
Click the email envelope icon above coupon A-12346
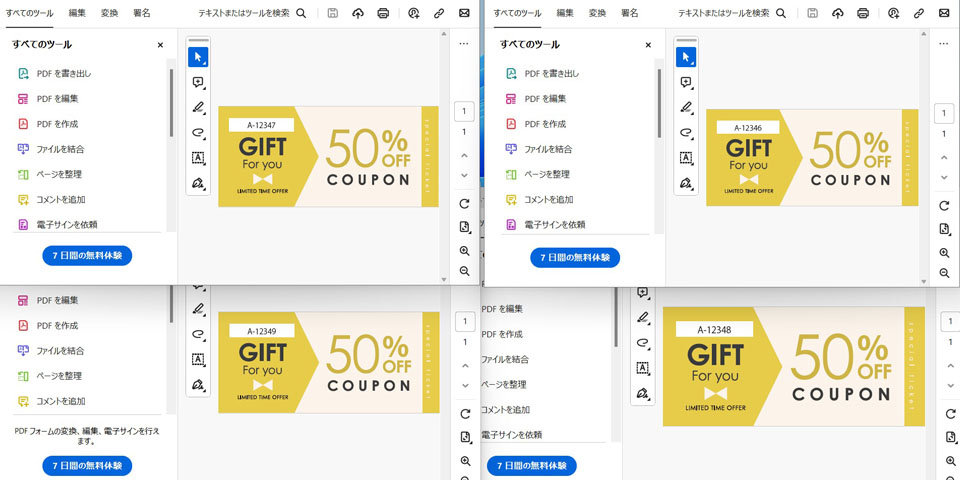click(941, 13)
